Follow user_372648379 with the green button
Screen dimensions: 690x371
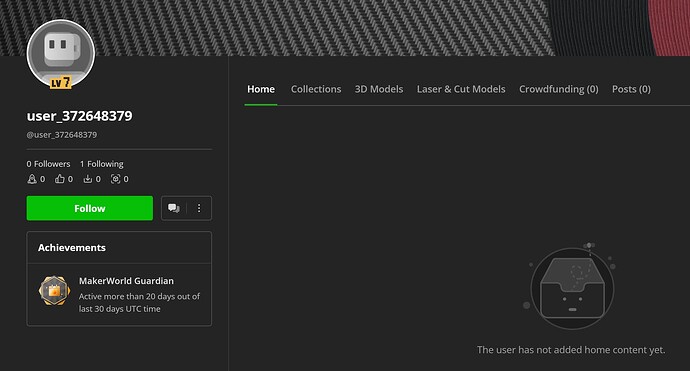coord(90,208)
